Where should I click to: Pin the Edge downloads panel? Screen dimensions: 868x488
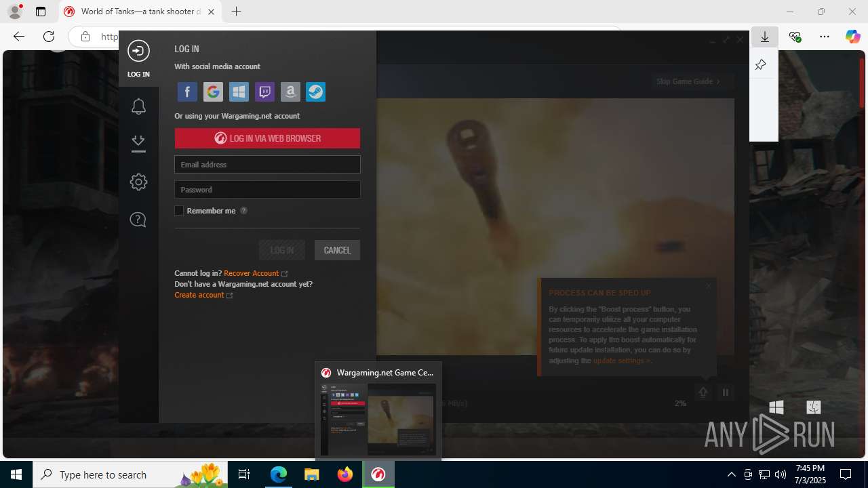(x=761, y=65)
